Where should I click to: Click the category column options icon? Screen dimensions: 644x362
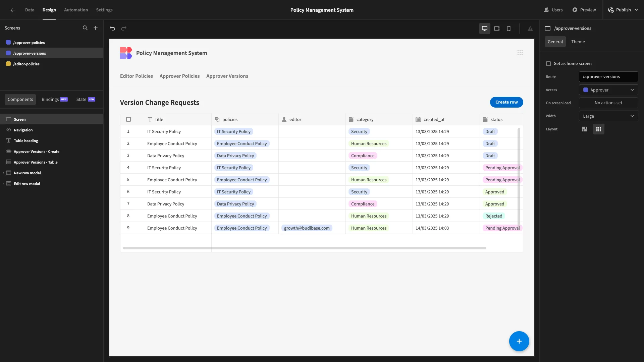click(x=351, y=120)
